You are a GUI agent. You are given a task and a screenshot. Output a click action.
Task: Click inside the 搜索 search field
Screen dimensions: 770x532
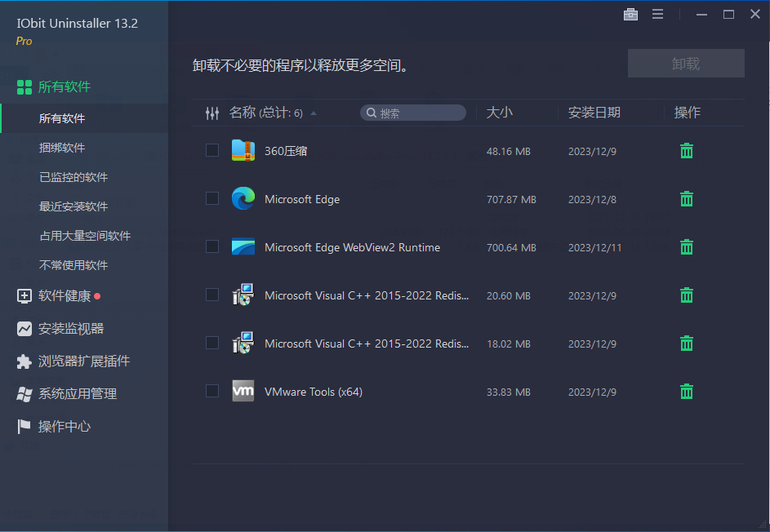[x=413, y=113]
